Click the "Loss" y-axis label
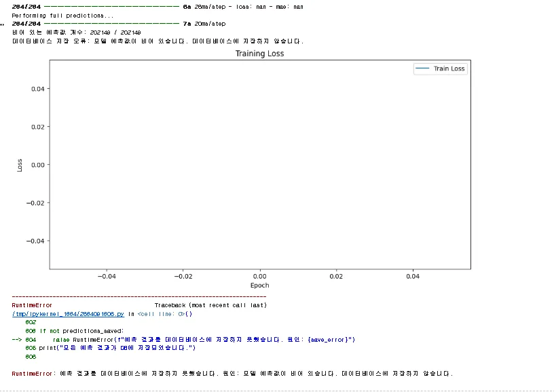Image resolution: width=554 pixels, height=392 pixels. coord(20,165)
